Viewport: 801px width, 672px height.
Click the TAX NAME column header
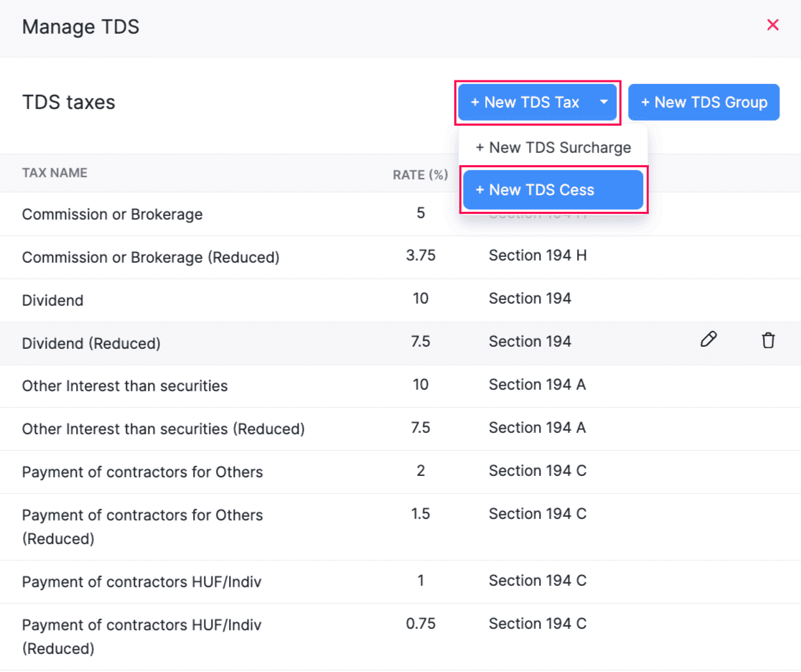55,173
